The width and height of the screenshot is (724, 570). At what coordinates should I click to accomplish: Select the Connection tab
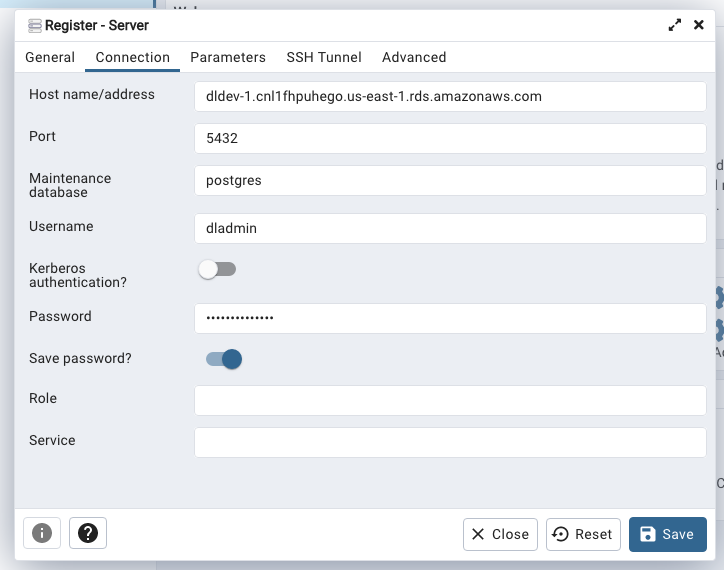(x=133, y=57)
